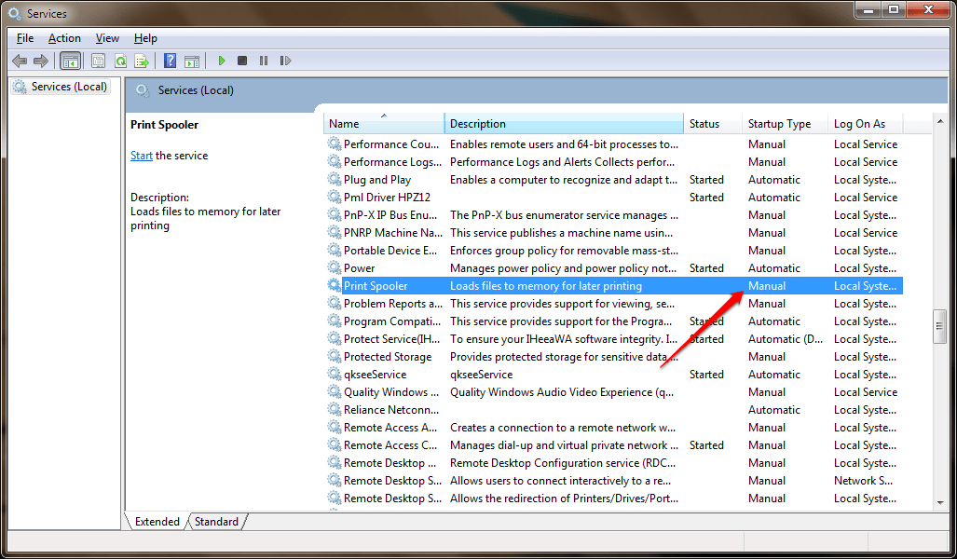Click the gear icon beside Power service
Image resolution: width=957 pixels, height=560 pixels.
click(334, 267)
